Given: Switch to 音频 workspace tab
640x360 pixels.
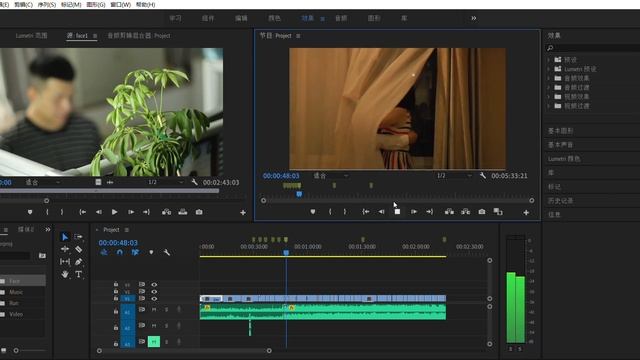Looking at the screenshot, I should point(341,18).
